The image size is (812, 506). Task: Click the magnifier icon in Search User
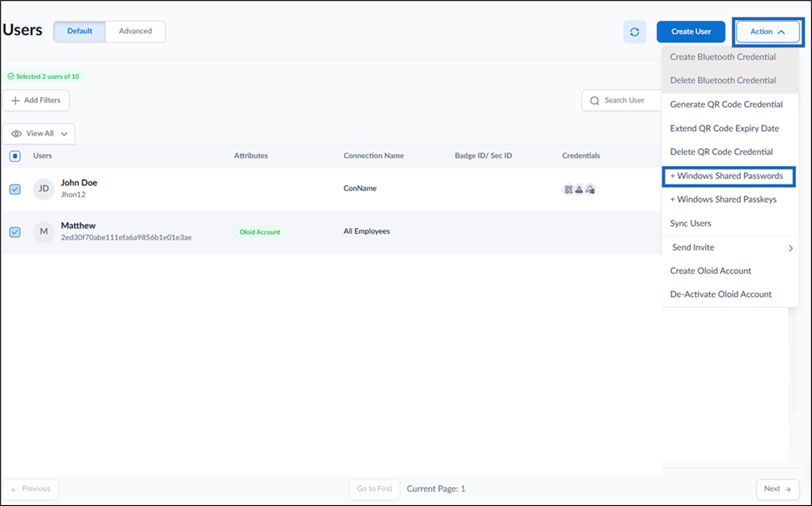pos(595,101)
